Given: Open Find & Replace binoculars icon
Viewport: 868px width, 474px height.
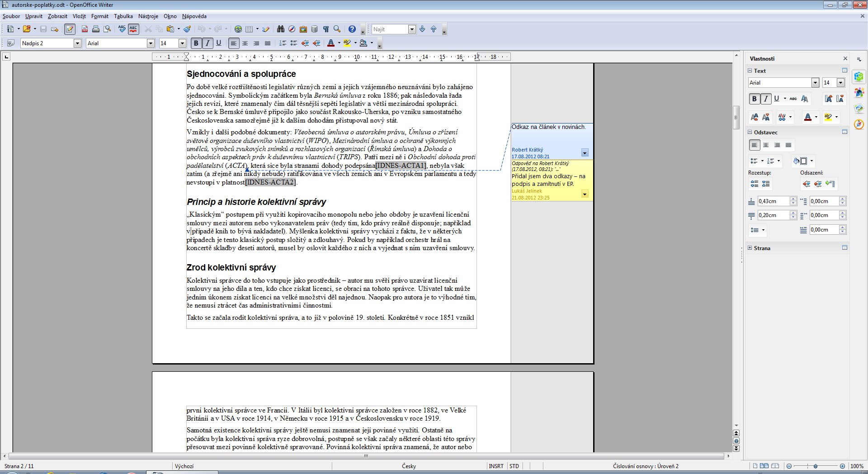Looking at the screenshot, I should tap(281, 29).
